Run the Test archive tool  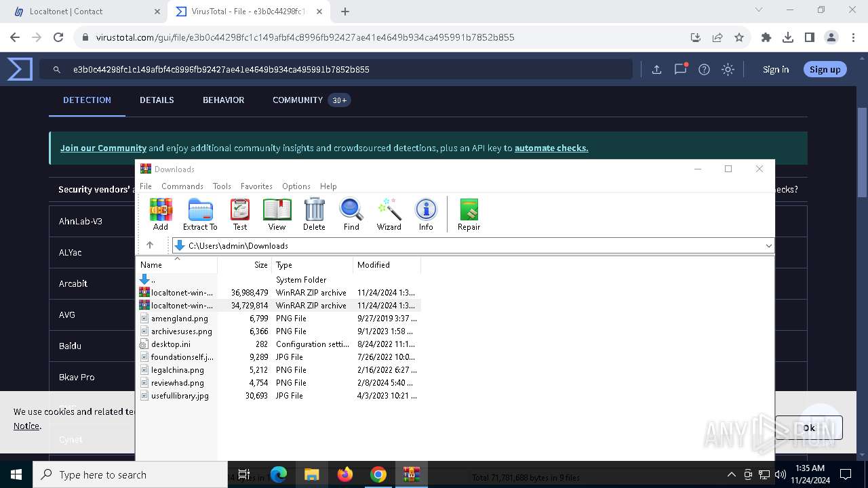pyautogui.click(x=240, y=214)
